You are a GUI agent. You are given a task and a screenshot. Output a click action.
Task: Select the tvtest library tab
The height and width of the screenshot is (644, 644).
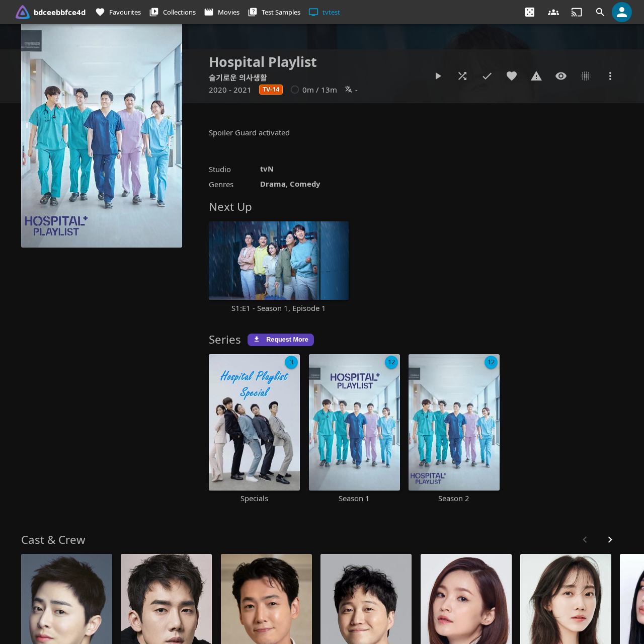point(325,12)
